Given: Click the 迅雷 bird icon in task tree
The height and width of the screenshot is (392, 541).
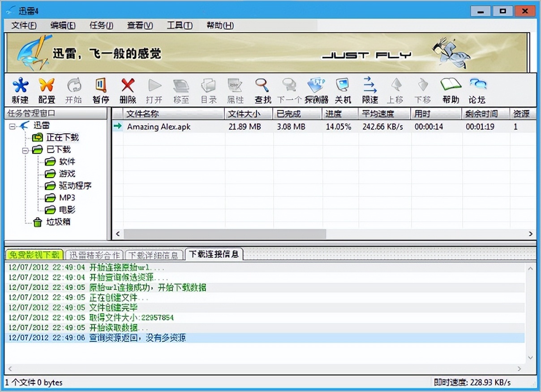Looking at the screenshot, I should point(26,125).
